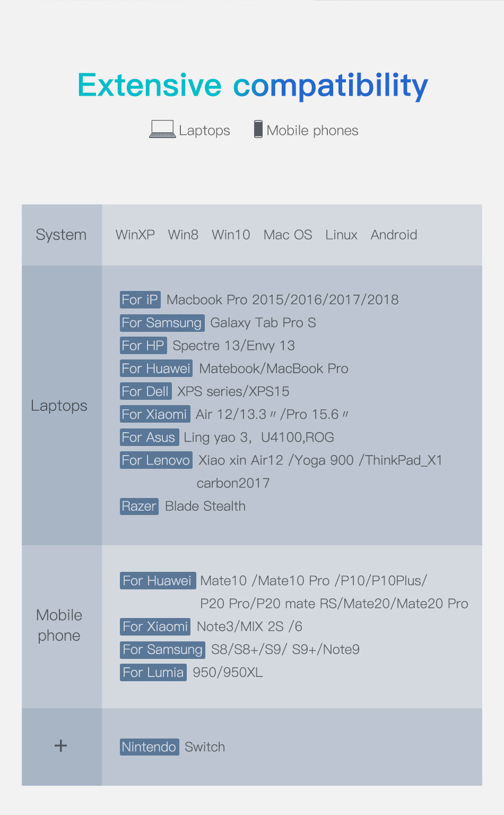The width and height of the screenshot is (504, 815).
Task: Click the "Mobile phones" legend label
Action: tap(312, 131)
